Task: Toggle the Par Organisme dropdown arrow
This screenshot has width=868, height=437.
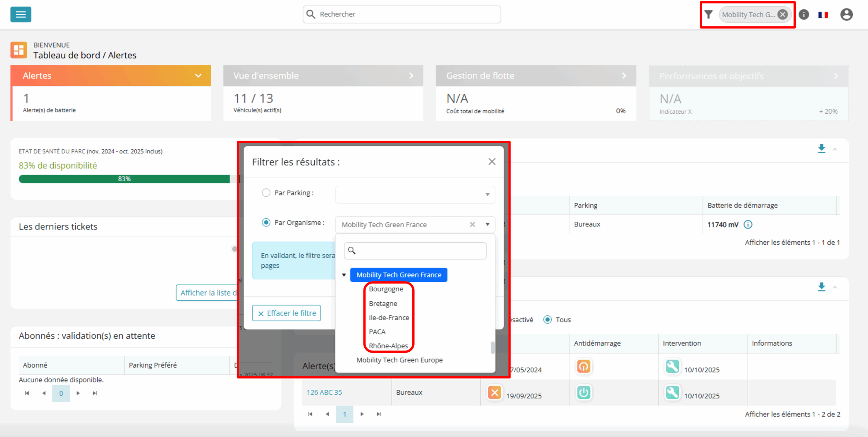Action: (x=487, y=225)
